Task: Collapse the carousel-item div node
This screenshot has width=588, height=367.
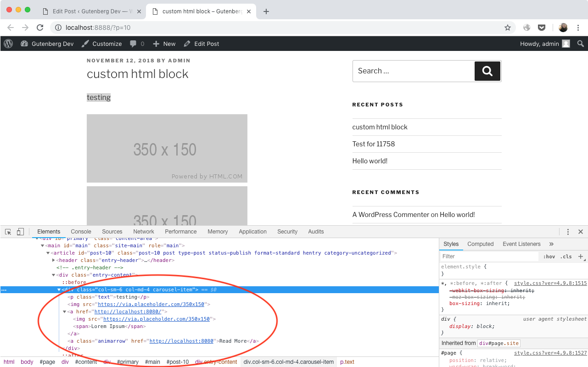Action: [59, 290]
